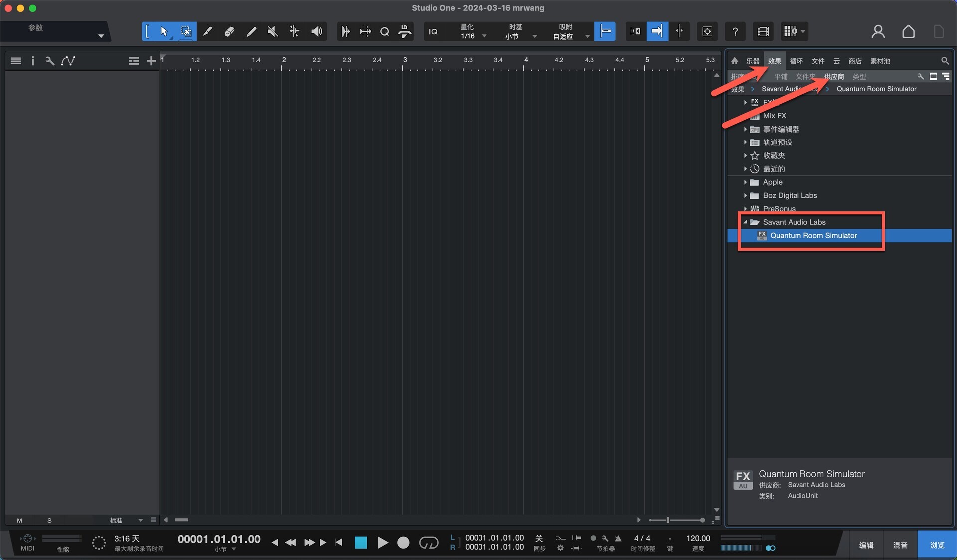Open the 参数 parameter dropdown arrow
The width and height of the screenshot is (957, 560).
click(x=101, y=36)
